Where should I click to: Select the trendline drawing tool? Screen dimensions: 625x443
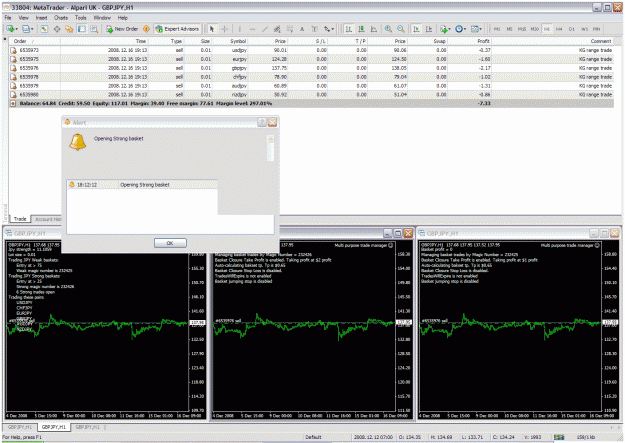[265, 29]
